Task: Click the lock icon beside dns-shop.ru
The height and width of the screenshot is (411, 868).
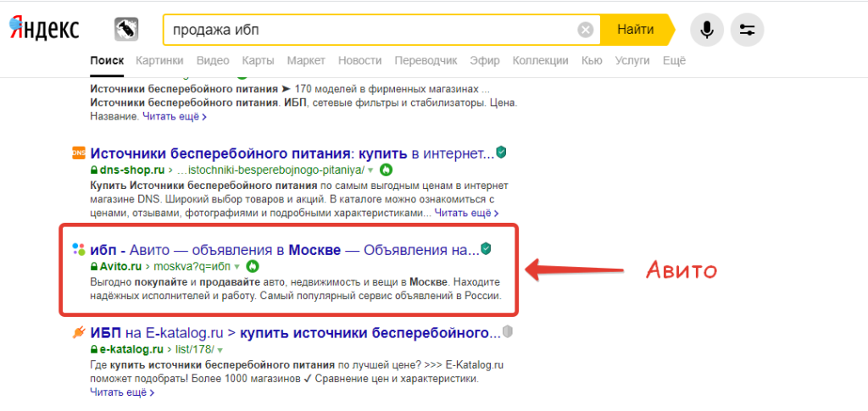Action: [x=93, y=169]
